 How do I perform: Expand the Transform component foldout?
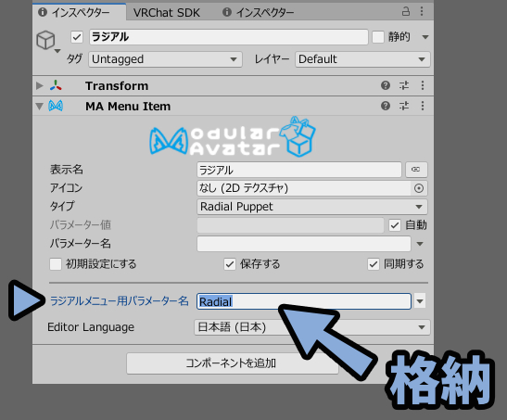tap(40, 85)
